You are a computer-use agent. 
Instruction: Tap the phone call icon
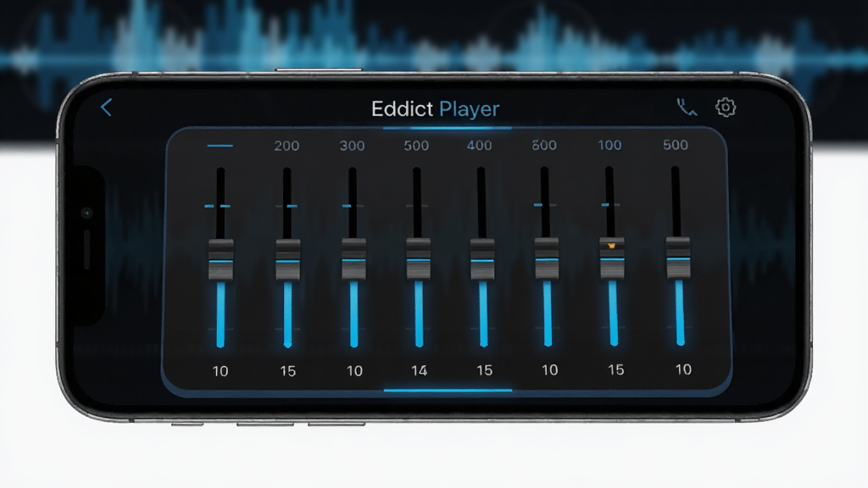687,108
